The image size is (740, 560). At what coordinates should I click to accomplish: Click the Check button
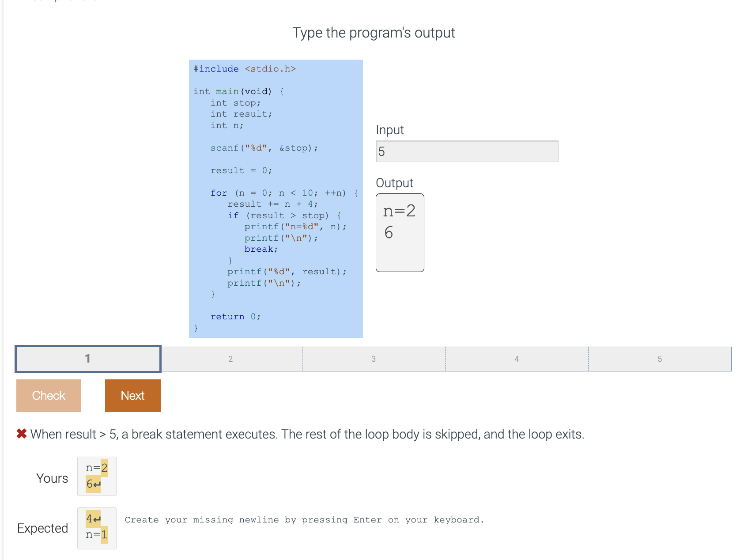[48, 395]
